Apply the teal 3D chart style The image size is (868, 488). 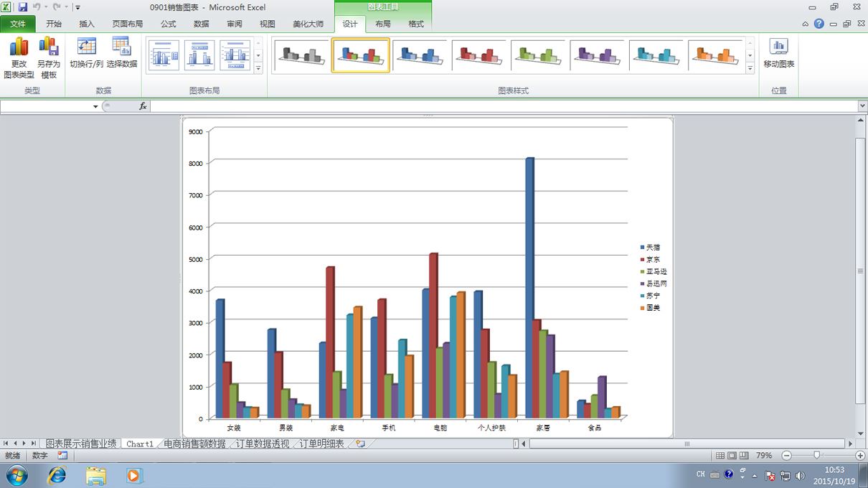pos(656,55)
